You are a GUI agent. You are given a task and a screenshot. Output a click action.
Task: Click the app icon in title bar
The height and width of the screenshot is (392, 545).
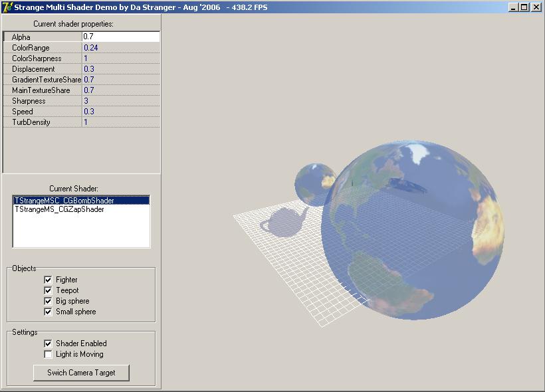[7, 7]
